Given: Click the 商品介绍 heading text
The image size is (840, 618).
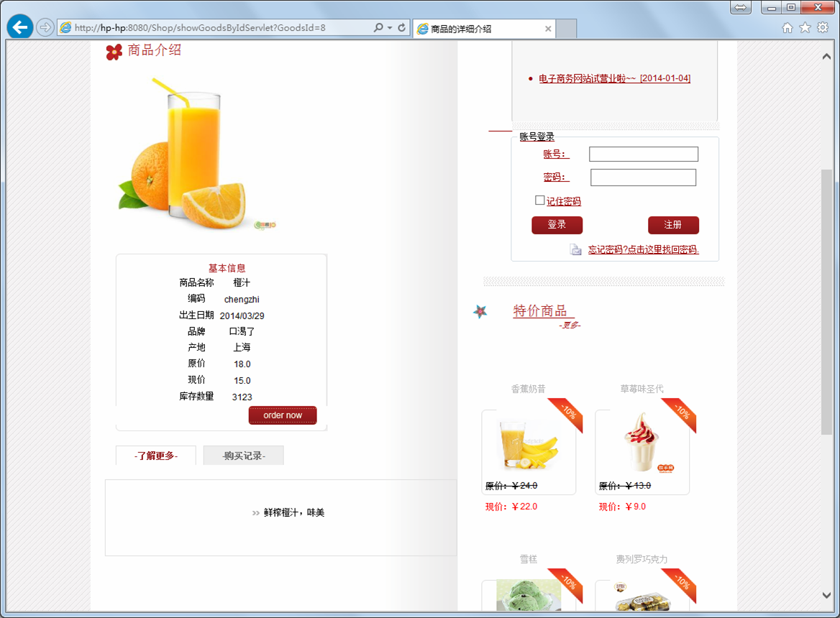Looking at the screenshot, I should pyautogui.click(x=155, y=50).
